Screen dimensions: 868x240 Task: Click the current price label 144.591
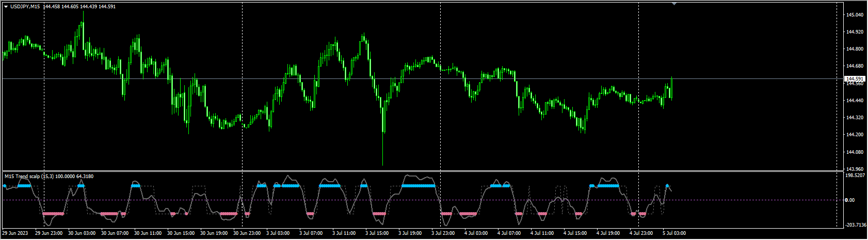(855, 79)
